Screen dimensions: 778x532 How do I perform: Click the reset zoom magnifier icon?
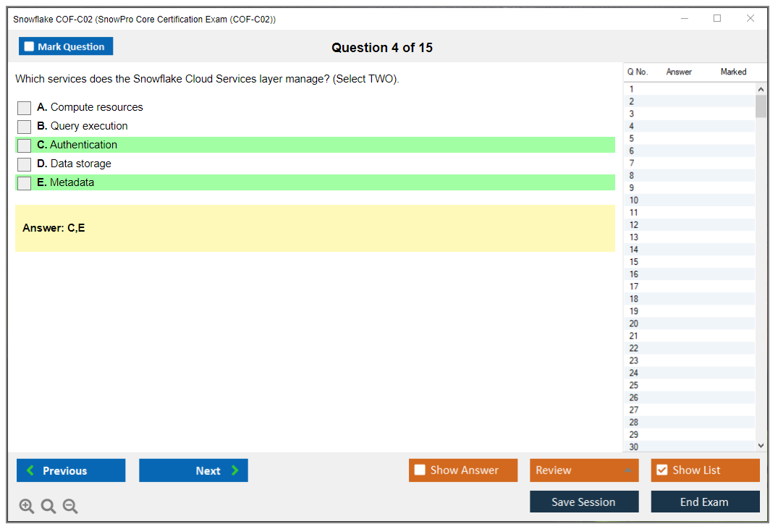point(48,507)
